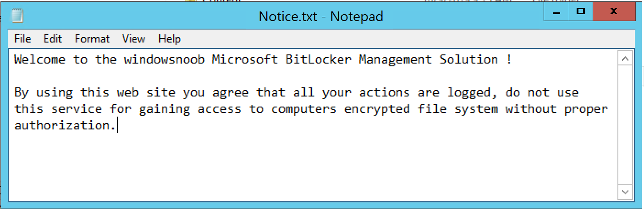
Task: Click the word Welcome at text start
Action: (40, 59)
